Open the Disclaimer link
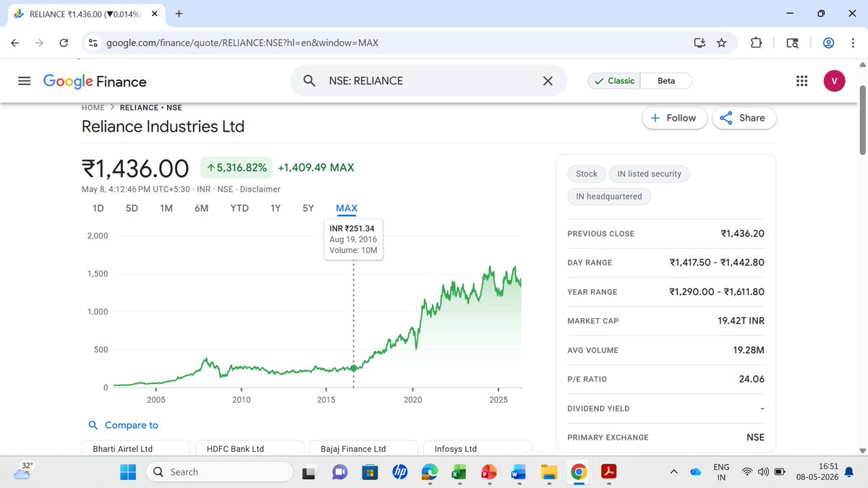Viewport: 868px width, 488px height. (260, 189)
